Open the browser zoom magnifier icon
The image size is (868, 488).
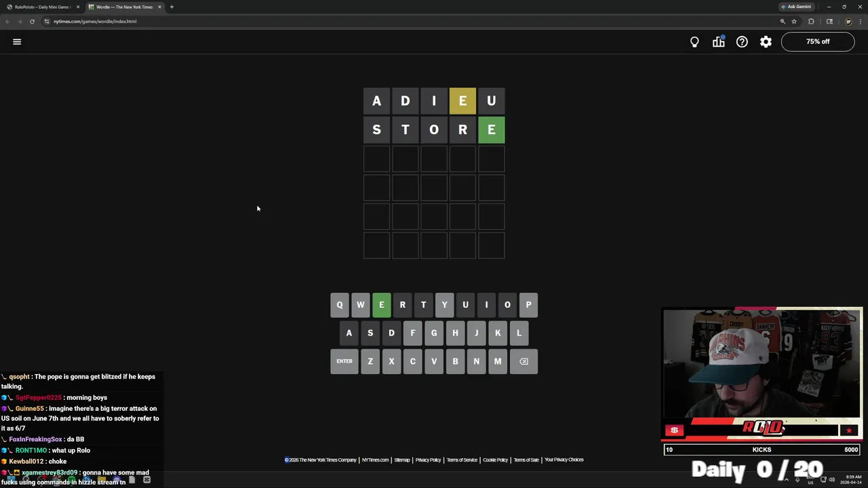tap(783, 21)
